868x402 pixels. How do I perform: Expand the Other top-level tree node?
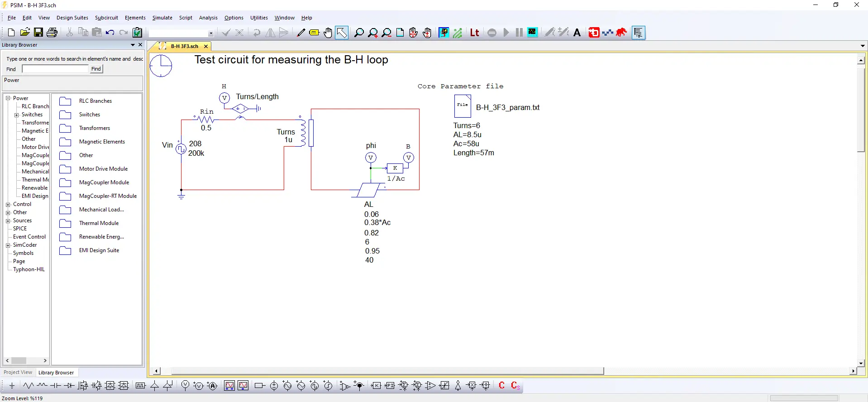8,213
